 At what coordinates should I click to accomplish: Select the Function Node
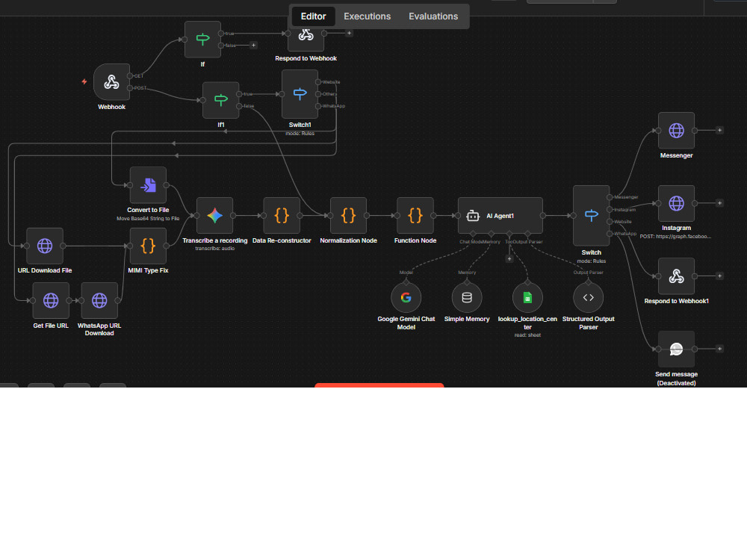pyautogui.click(x=415, y=216)
